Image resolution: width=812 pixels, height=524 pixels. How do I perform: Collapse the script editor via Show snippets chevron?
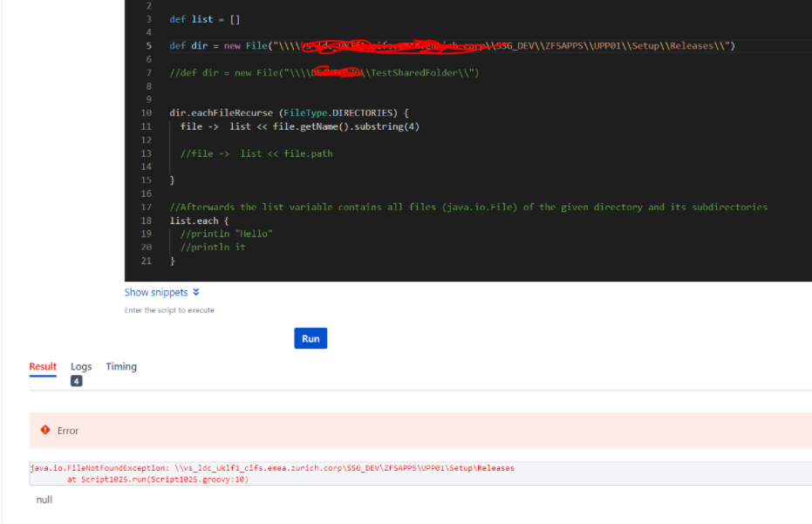(x=198, y=292)
